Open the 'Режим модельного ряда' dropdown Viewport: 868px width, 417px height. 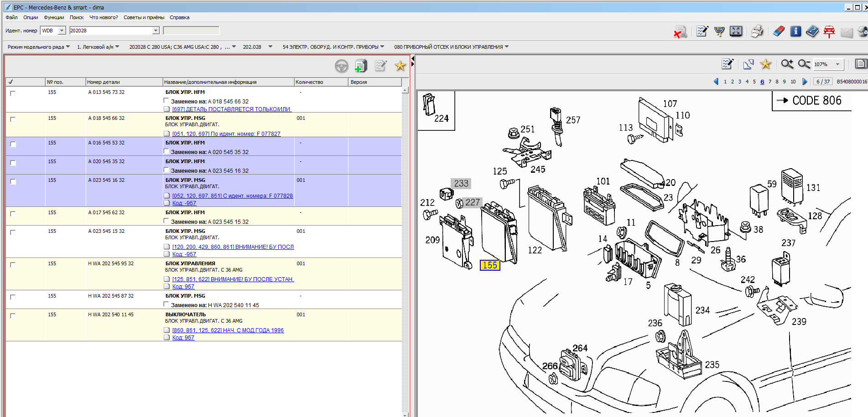pos(38,47)
